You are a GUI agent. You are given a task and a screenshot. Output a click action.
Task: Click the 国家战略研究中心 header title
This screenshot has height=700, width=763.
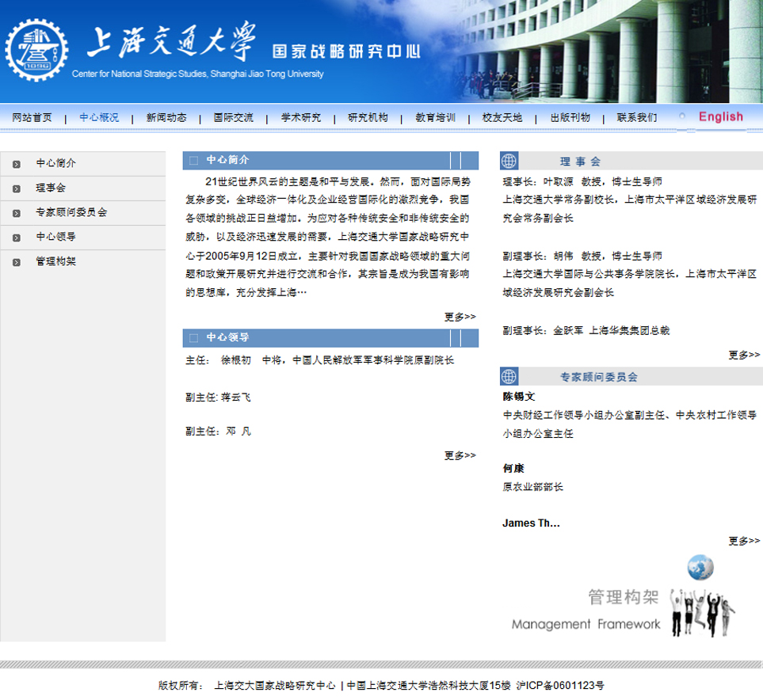click(346, 51)
